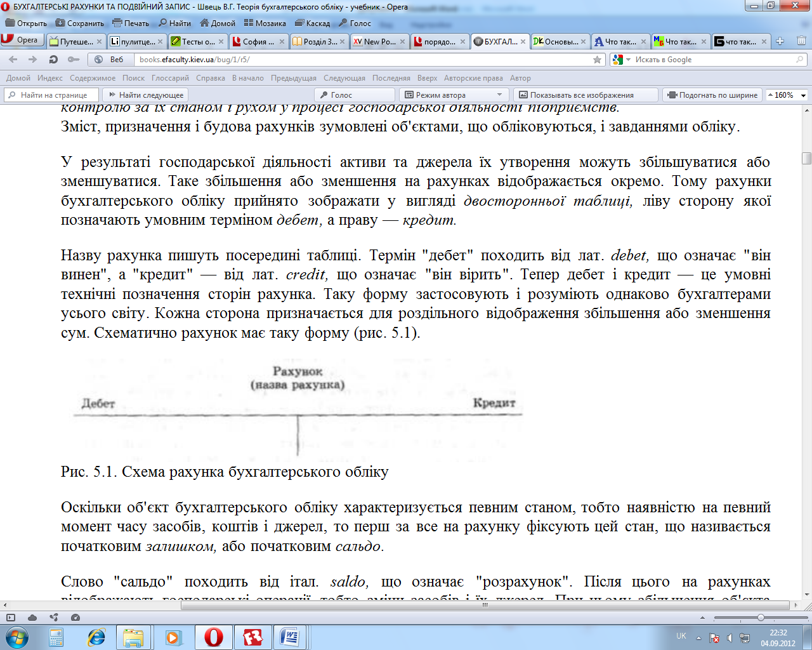Viewport: 812px width, 650px height.
Task: Go forward with the Forward arrow
Action: 33,59
